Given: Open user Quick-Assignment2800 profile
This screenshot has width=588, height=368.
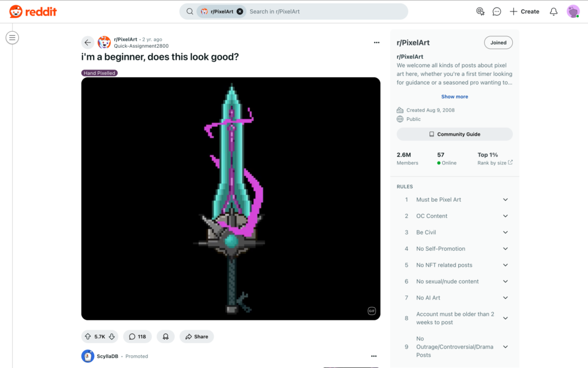Looking at the screenshot, I should (x=141, y=46).
